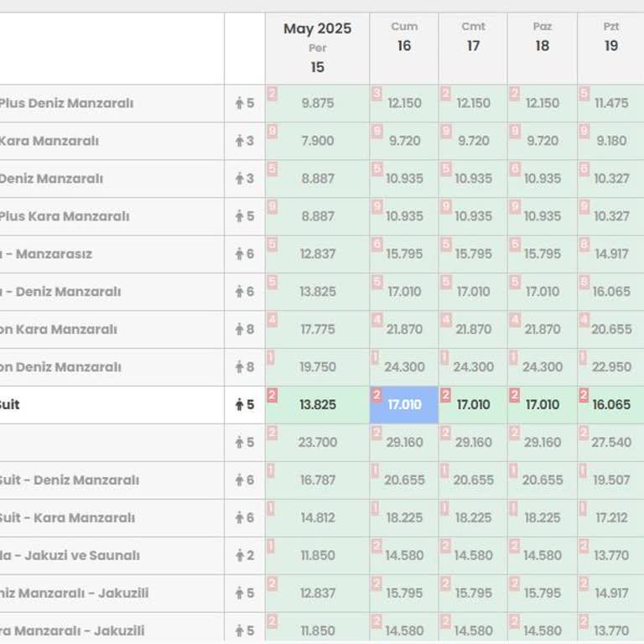
Task: Select the Paz 18 date column header
Action: (542, 39)
